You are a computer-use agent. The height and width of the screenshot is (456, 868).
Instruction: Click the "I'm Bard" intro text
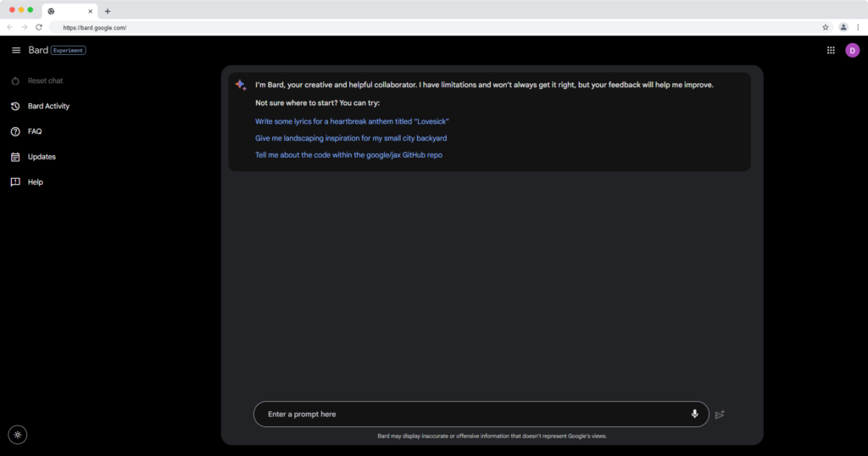click(x=484, y=85)
